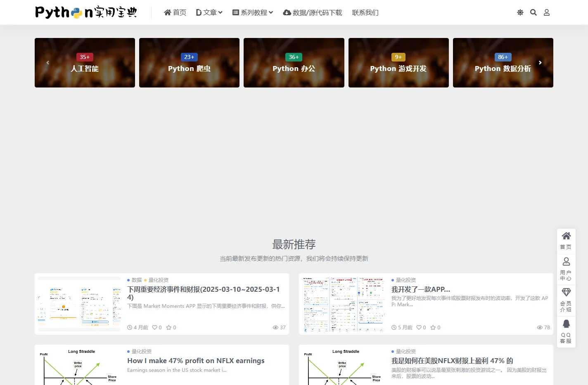Like the 下周重要经济事件 article heart icon
This screenshot has width=588, height=385.
(x=155, y=327)
